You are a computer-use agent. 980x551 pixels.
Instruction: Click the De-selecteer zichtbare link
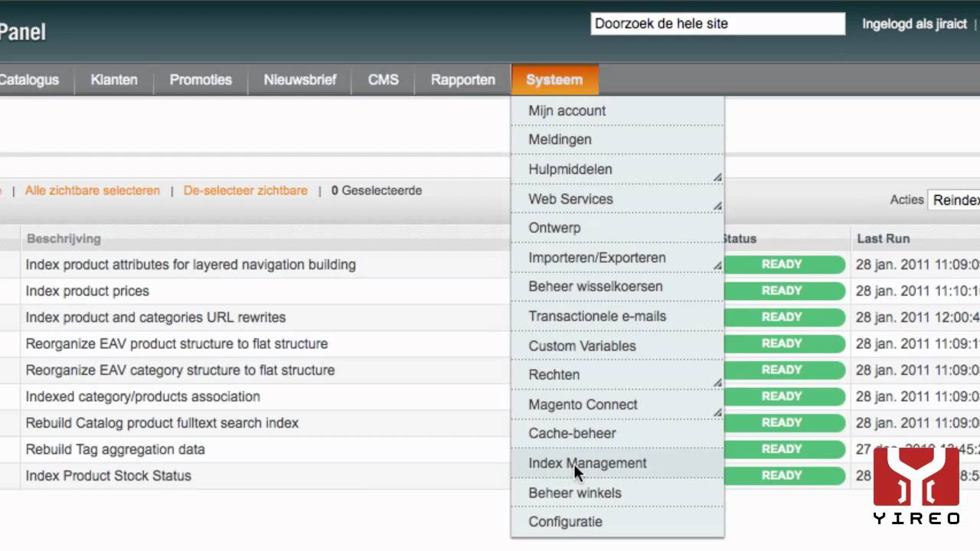245,191
